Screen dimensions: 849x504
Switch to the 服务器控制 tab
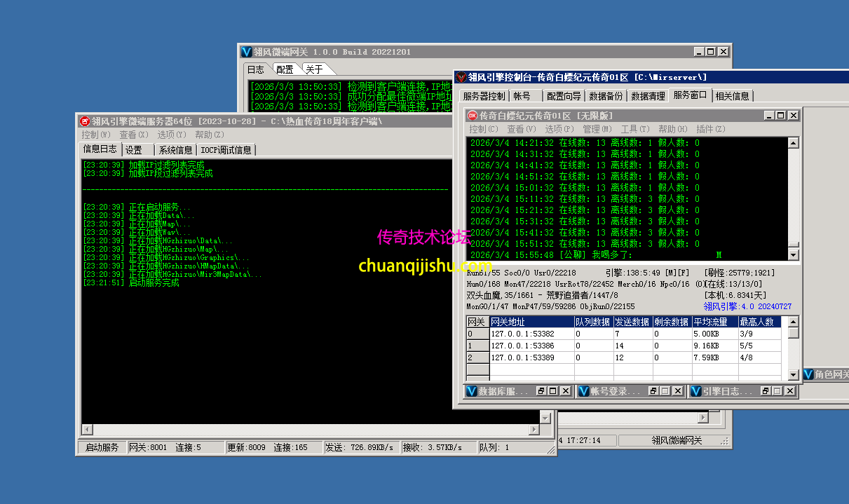click(484, 96)
